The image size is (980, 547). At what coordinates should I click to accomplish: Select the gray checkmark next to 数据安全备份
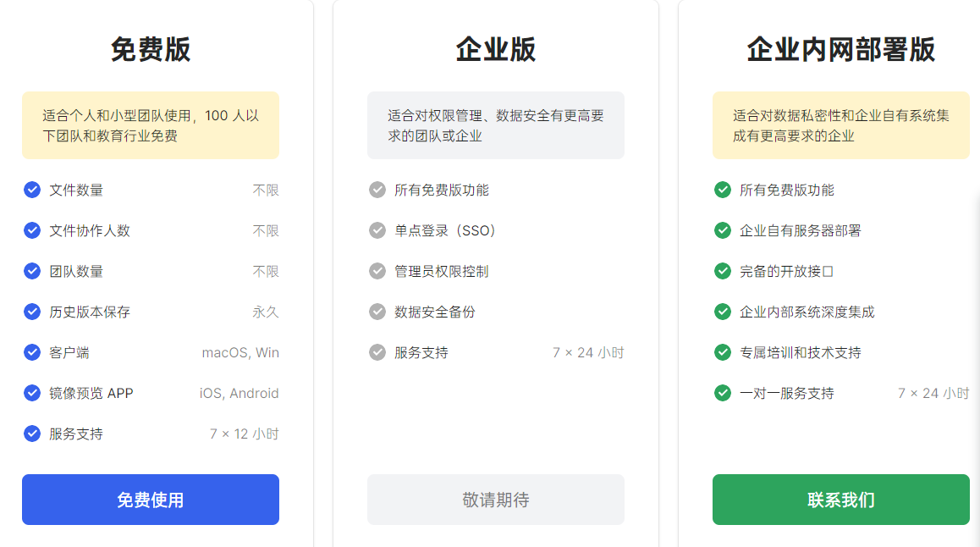(x=377, y=312)
